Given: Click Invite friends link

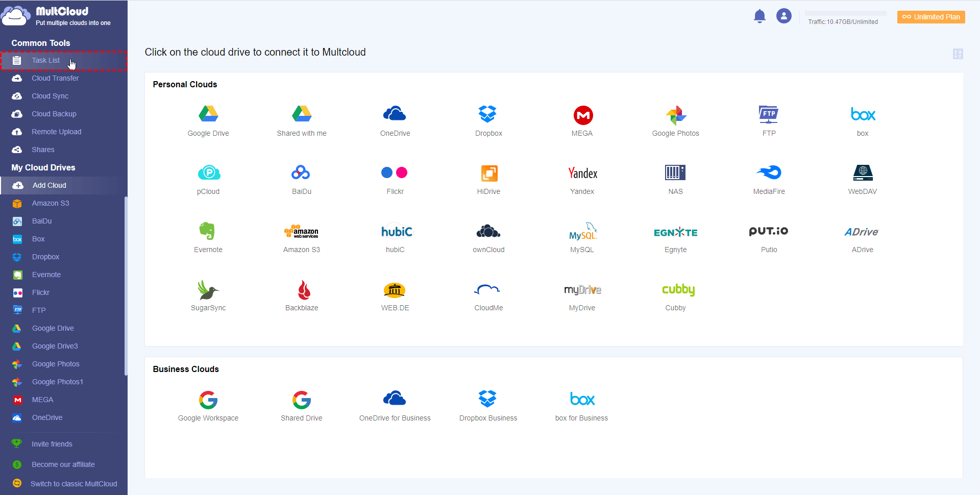Looking at the screenshot, I should 52,444.
